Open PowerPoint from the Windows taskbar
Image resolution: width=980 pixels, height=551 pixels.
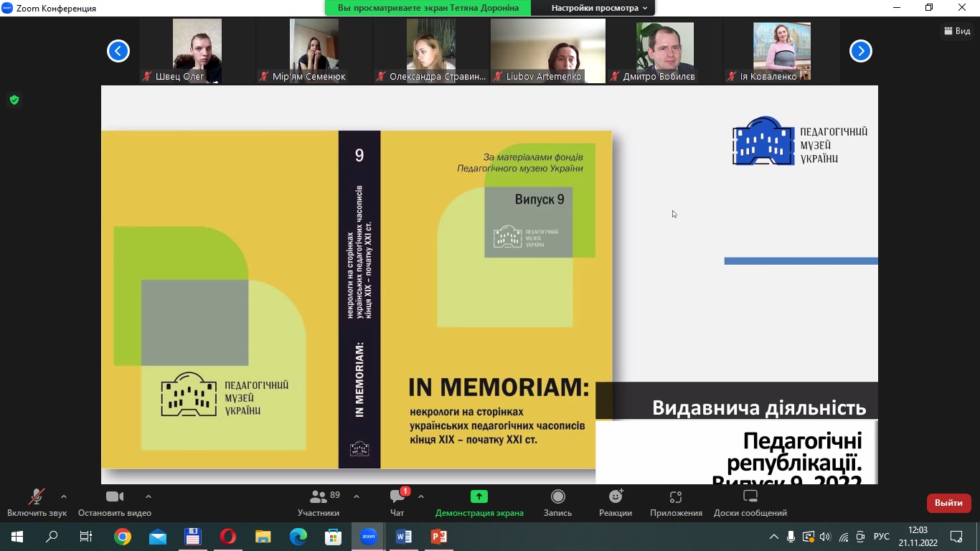click(x=438, y=537)
